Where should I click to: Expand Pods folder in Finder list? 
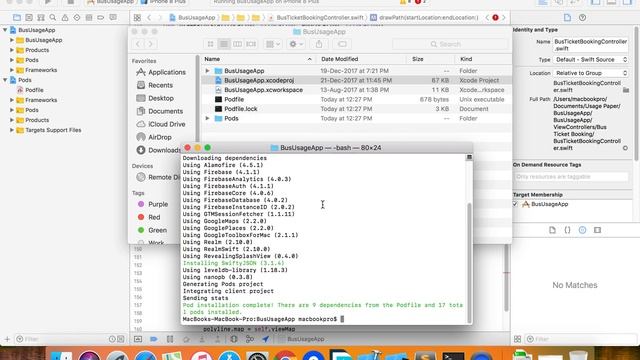click(x=207, y=118)
